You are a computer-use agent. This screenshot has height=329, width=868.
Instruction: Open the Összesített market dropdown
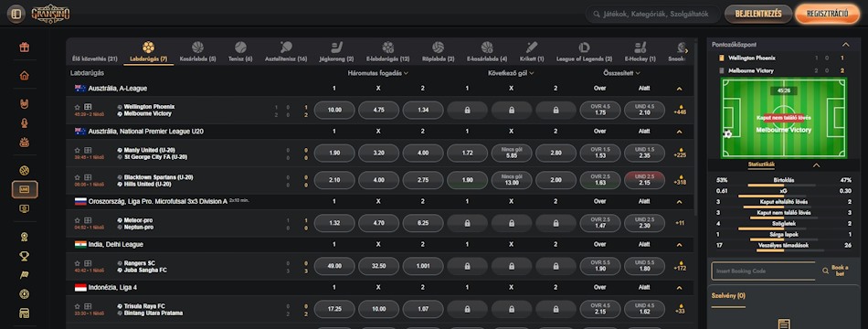click(621, 72)
